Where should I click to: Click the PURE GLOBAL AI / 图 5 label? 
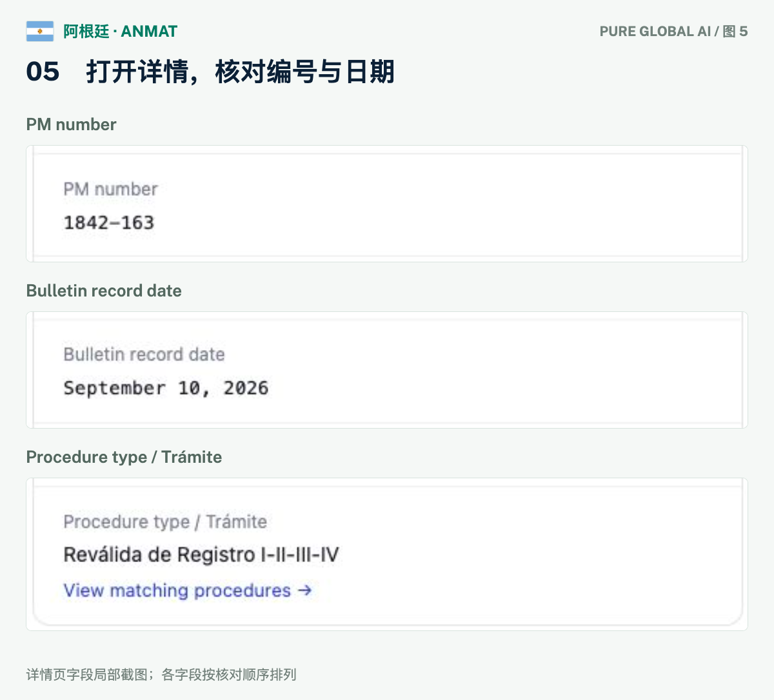click(x=673, y=31)
